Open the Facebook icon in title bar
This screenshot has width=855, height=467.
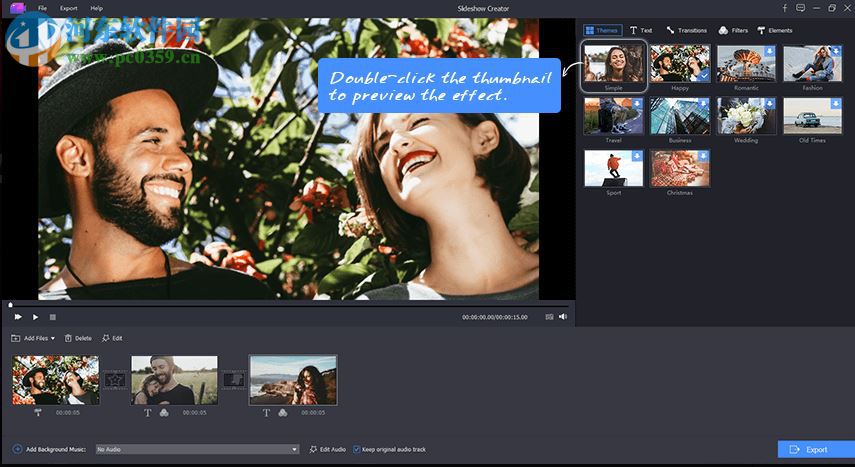click(785, 8)
